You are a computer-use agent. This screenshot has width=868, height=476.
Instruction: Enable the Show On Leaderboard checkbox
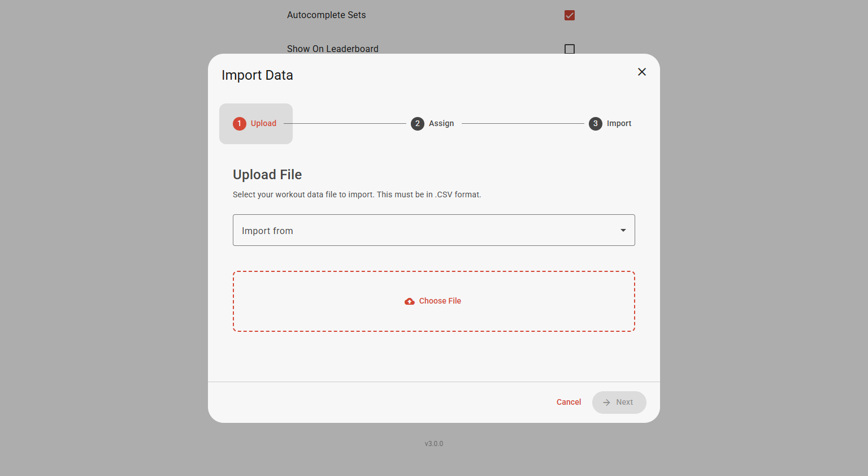(x=570, y=49)
